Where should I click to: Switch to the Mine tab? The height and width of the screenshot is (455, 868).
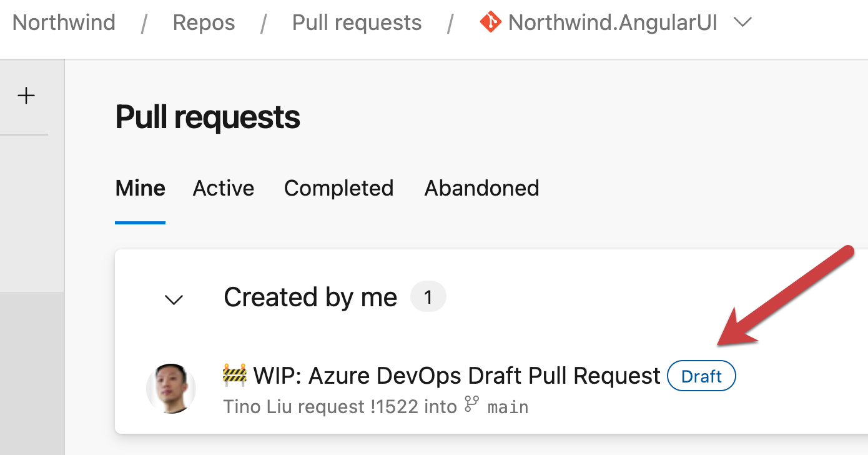141,188
